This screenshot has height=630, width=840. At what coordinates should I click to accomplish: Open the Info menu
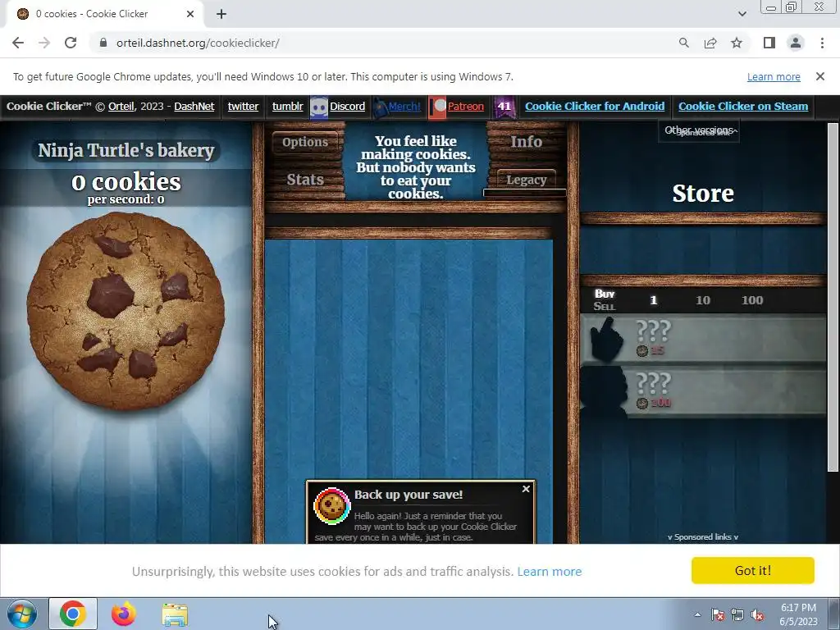(526, 141)
